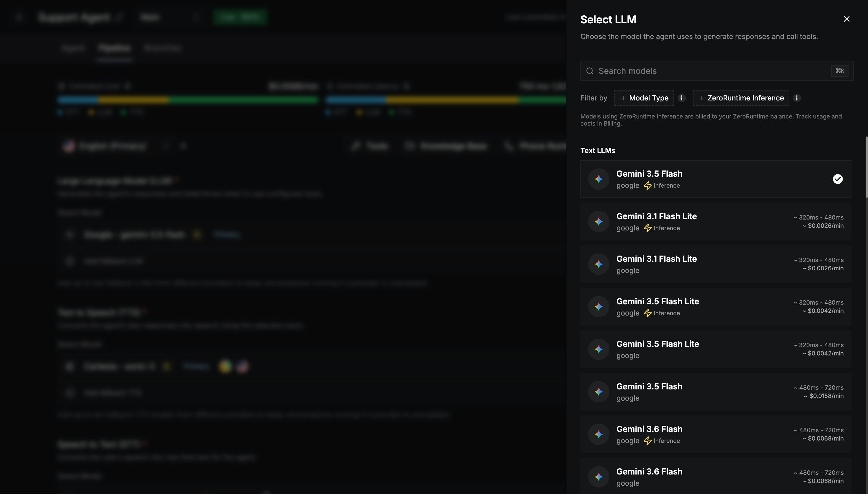This screenshot has width=868, height=494.
Task: Click the Select LLM panel title
Action: (608, 19)
